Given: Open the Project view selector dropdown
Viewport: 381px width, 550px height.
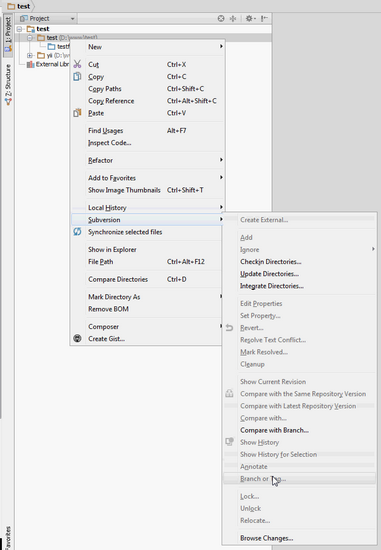Looking at the screenshot, I should coord(47,19).
